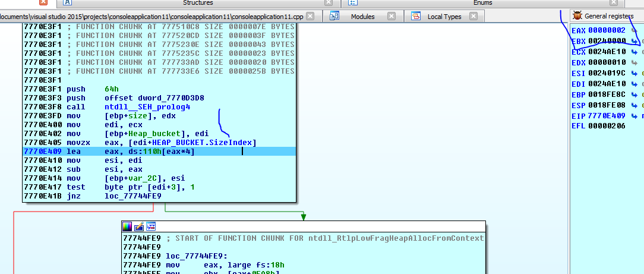Click the group nodes icon on graph block

pyautogui.click(x=151, y=226)
